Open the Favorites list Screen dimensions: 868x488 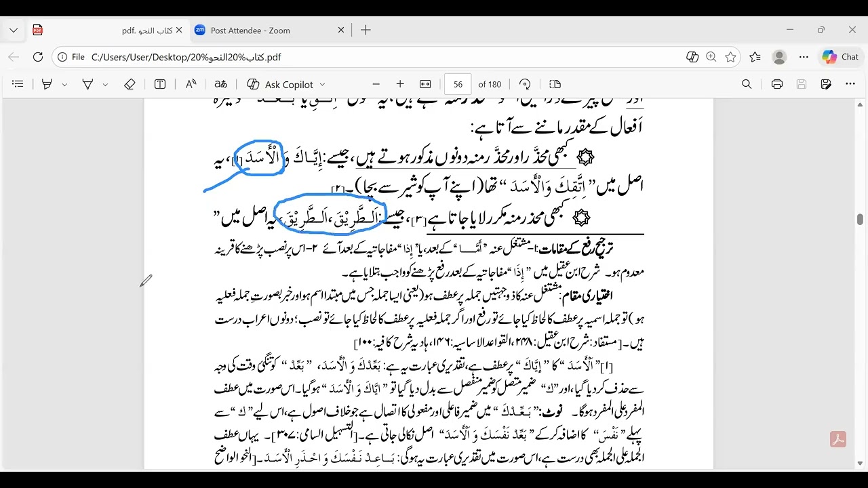755,57
